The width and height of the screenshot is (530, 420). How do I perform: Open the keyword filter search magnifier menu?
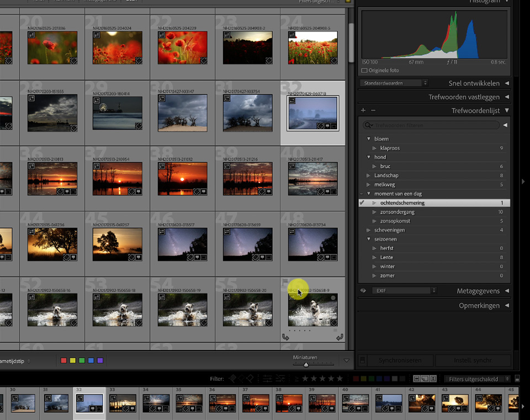point(368,125)
